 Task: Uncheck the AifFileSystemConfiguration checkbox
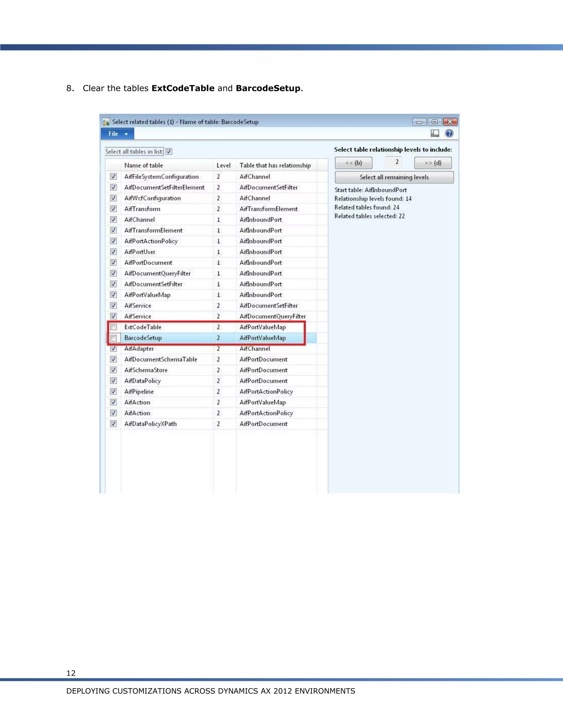tap(114, 177)
